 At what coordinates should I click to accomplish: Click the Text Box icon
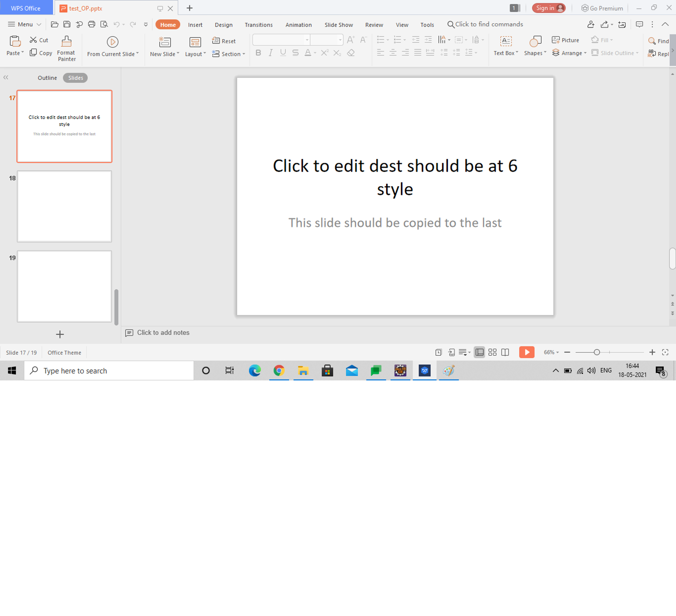coord(506,41)
